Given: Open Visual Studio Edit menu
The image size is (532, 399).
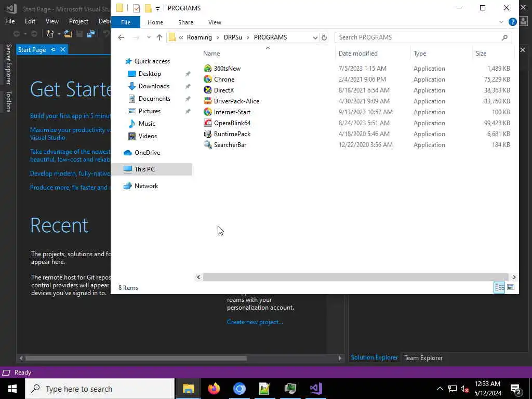Looking at the screenshot, I should [x=30, y=21].
